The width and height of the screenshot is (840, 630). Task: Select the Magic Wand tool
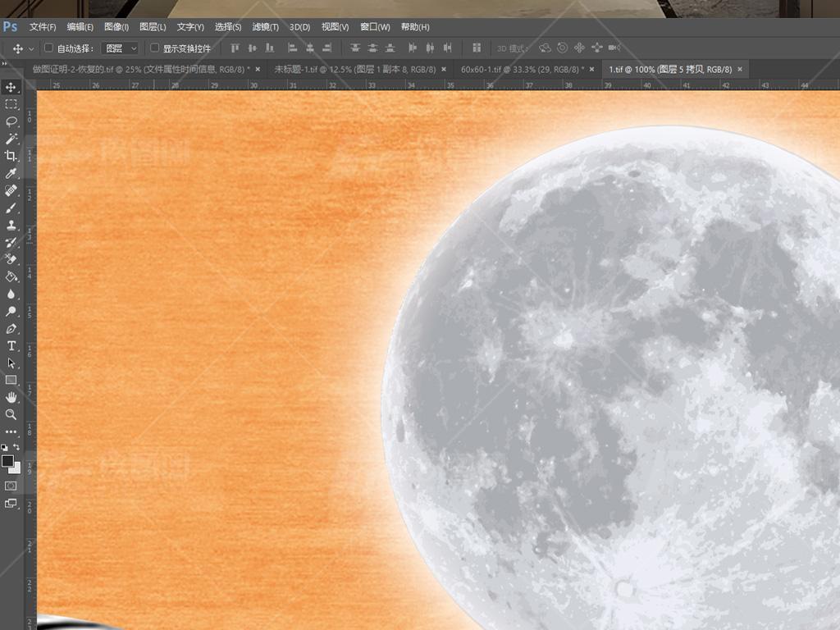pyautogui.click(x=11, y=139)
